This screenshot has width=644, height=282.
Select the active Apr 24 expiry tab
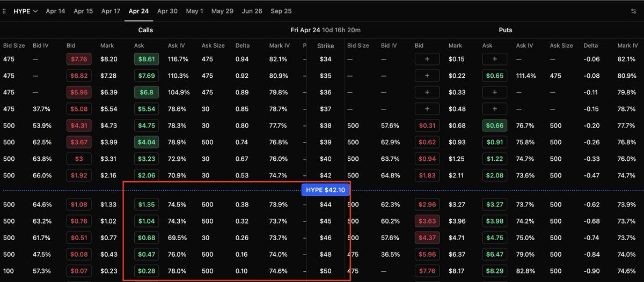pyautogui.click(x=138, y=11)
